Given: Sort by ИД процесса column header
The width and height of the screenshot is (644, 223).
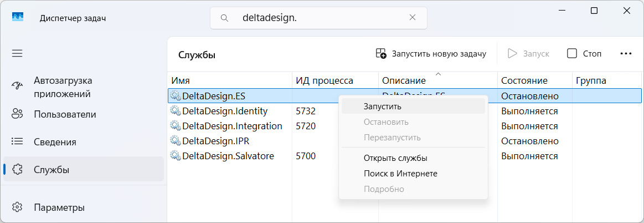Looking at the screenshot, I should coord(335,80).
